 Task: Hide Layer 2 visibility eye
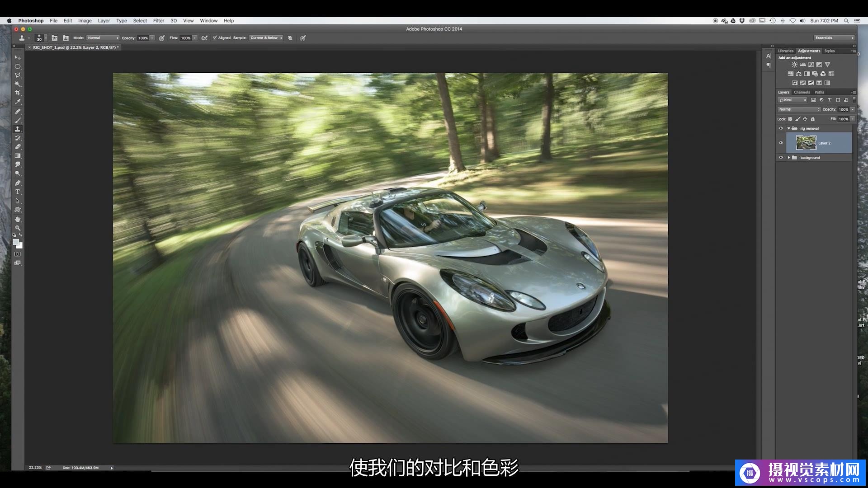(x=781, y=143)
